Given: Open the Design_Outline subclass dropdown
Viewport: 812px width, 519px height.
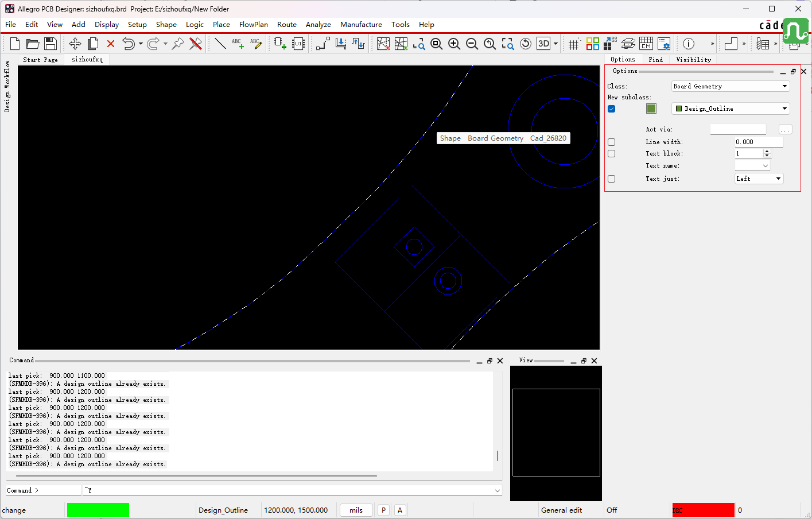Looking at the screenshot, I should click(731, 109).
